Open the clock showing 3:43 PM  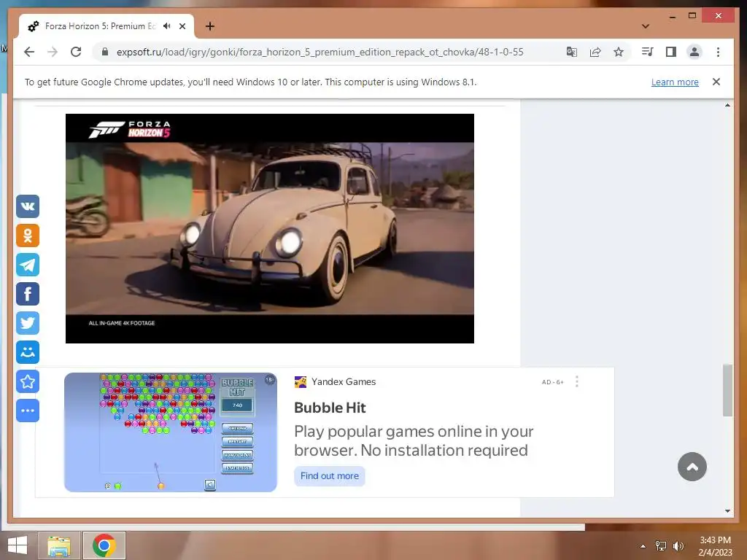pos(715,546)
